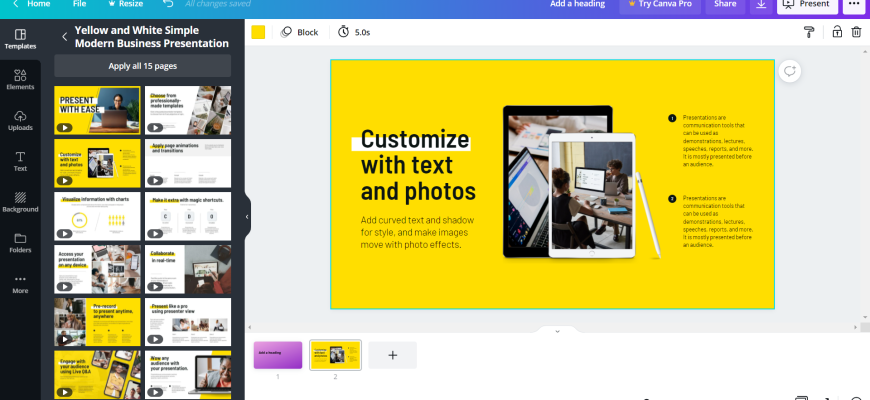Viewport: 870px width, 400px height.
Task: Toggle the page lock icon
Action: click(836, 32)
